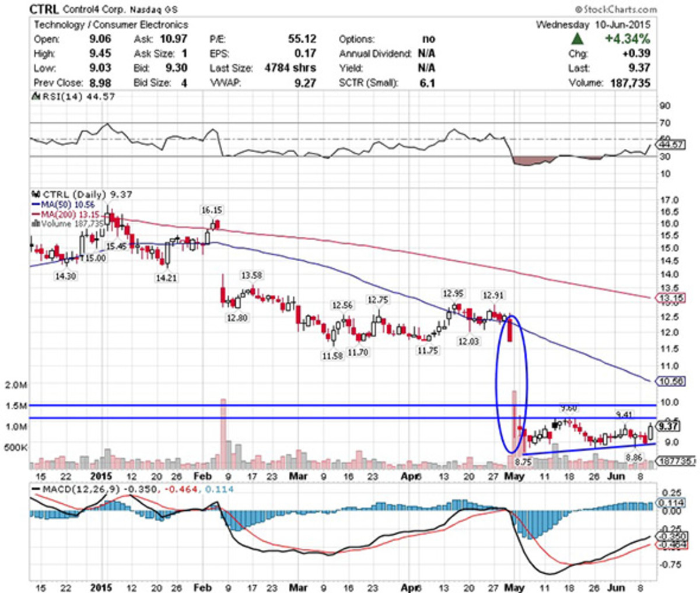This screenshot has height=593, width=700.
Task: Click the candlestick icon beside CTRL (Daily)
Action: pyautogui.click(x=35, y=194)
